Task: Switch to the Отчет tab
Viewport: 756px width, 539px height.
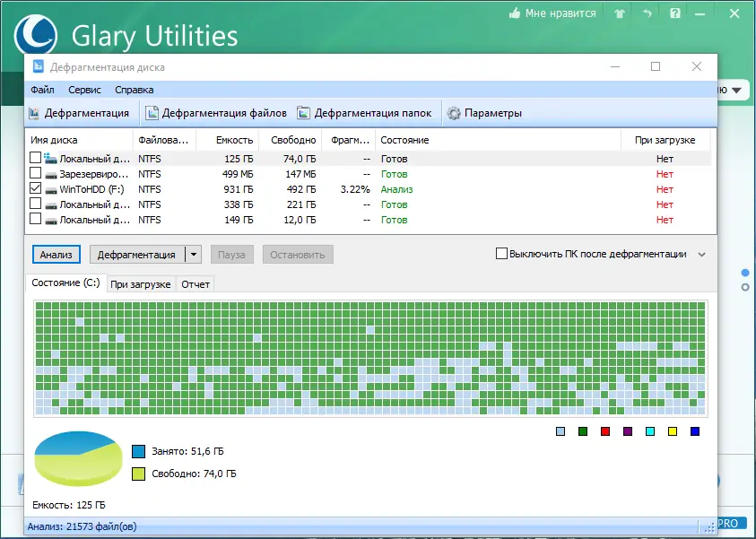Action: pyautogui.click(x=196, y=284)
